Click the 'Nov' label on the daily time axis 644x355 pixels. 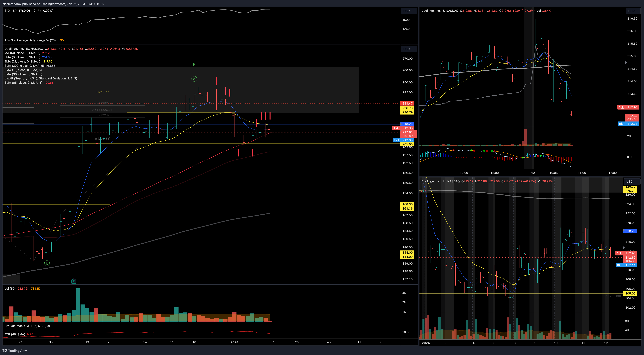51,342
